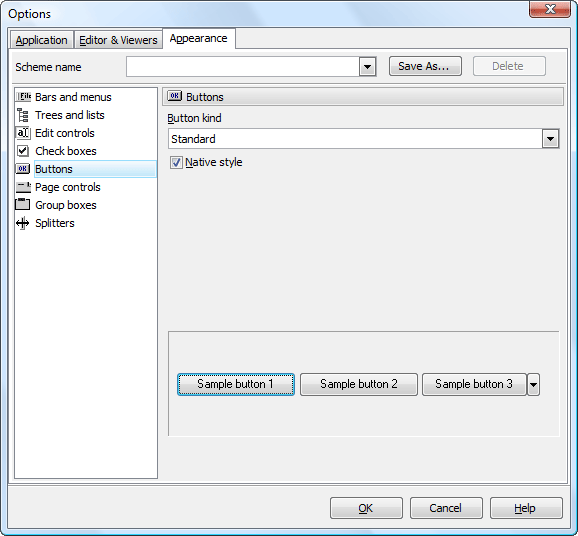Click Sample button 2 in preview
578x536 pixels.
coord(359,384)
